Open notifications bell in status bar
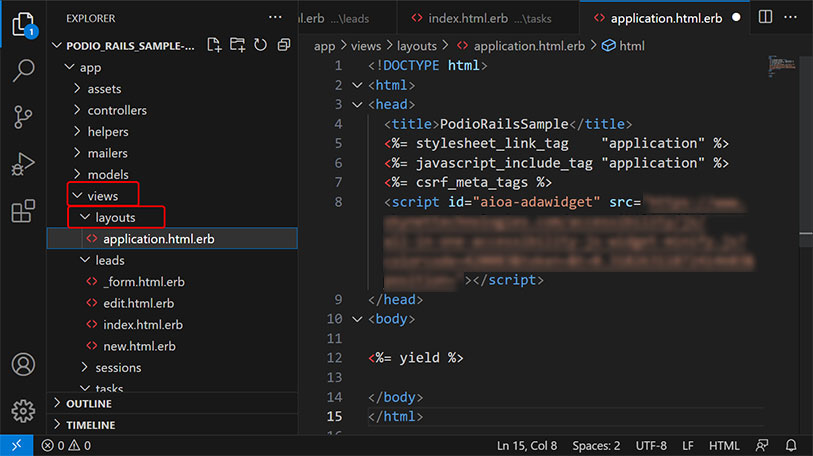The width and height of the screenshot is (813, 456). [x=791, y=446]
